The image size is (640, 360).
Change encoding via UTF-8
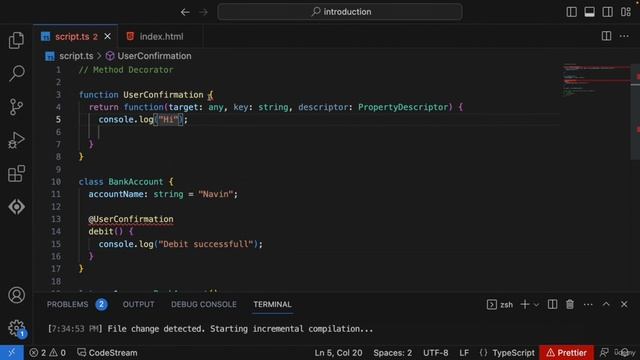436,353
